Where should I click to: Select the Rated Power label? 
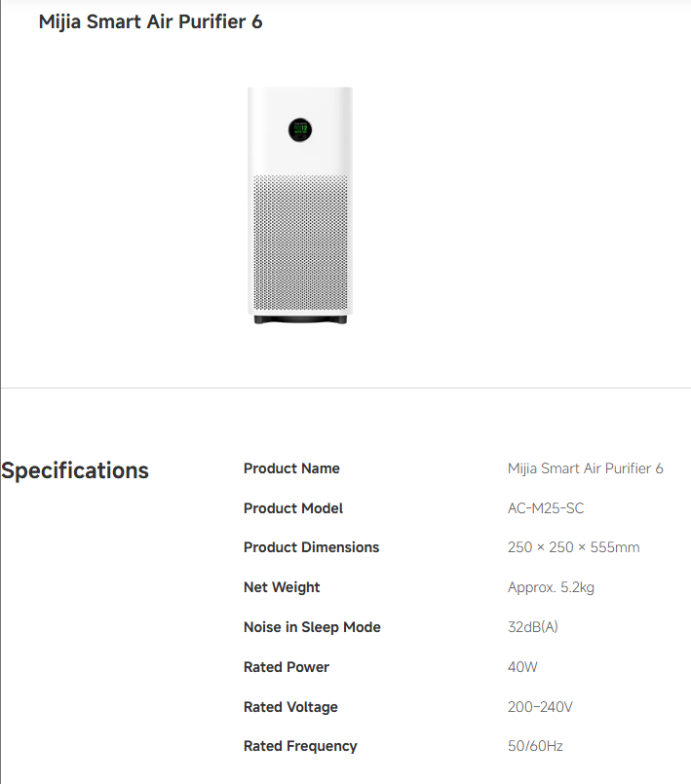pyautogui.click(x=287, y=667)
